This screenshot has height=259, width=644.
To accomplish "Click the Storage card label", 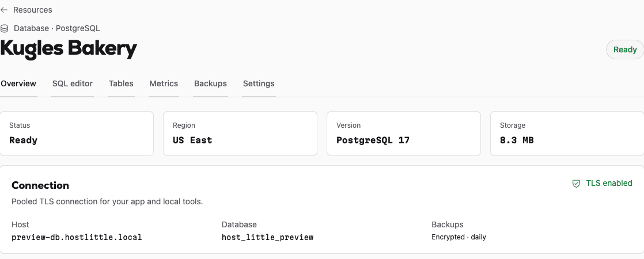I will click(x=512, y=125).
